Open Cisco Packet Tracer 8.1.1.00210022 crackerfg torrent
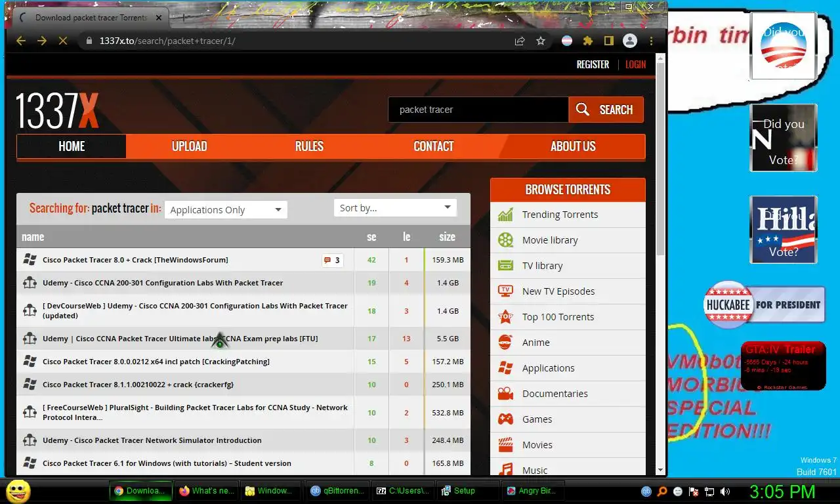The width and height of the screenshot is (840, 504). coord(138,385)
